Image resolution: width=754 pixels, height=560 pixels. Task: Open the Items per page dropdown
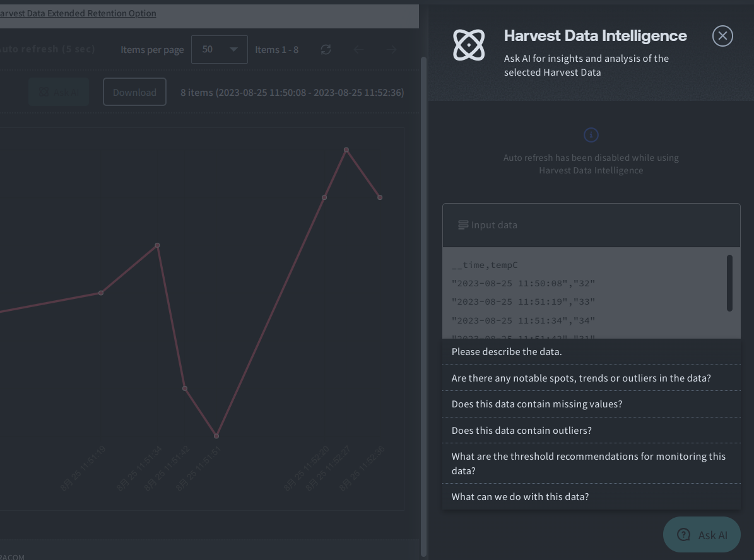pyautogui.click(x=220, y=49)
